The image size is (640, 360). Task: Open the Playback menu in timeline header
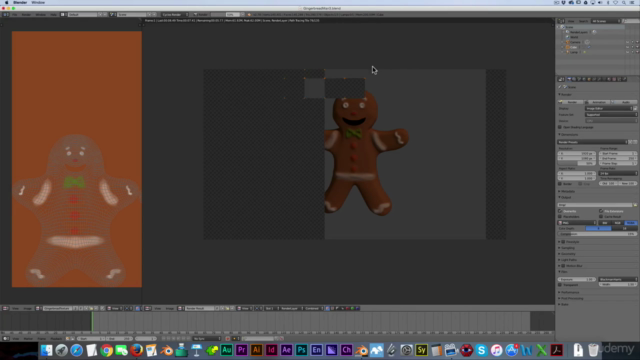(x=56, y=338)
